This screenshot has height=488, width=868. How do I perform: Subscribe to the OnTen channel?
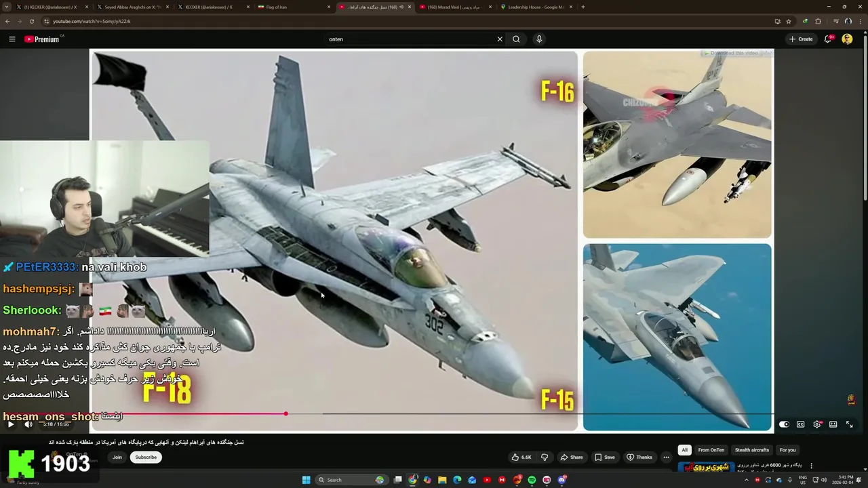tap(146, 457)
